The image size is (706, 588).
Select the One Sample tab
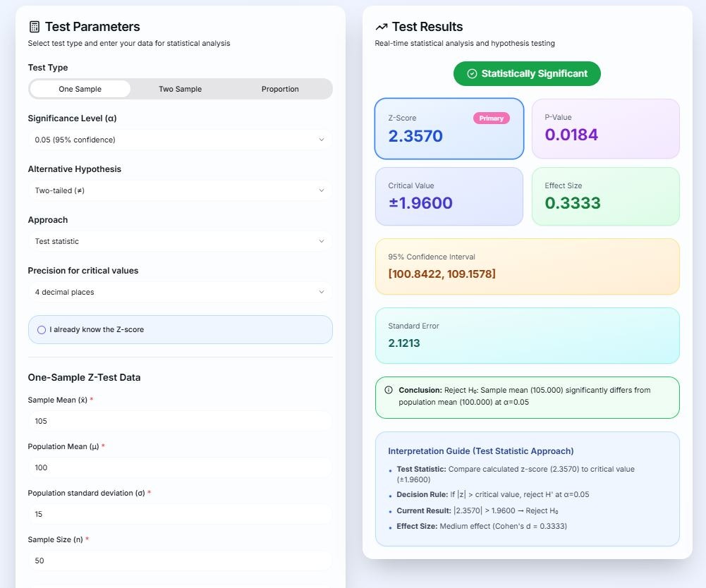[x=79, y=89]
